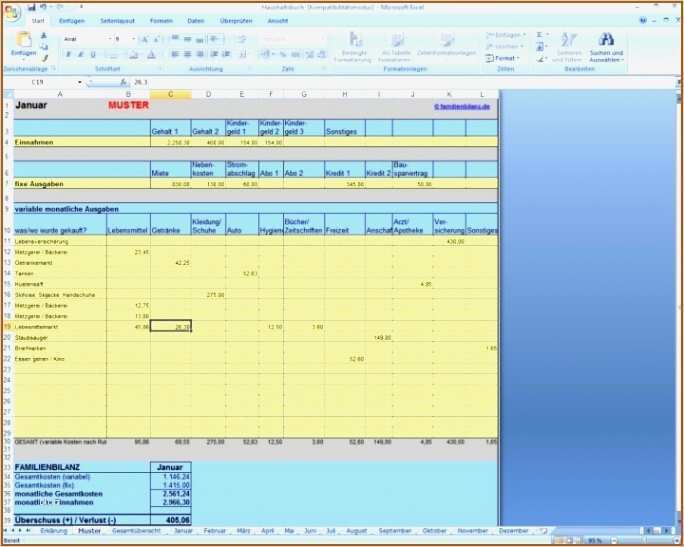Click the fx insert function button
This screenshot has height=547, width=684.
tap(123, 82)
